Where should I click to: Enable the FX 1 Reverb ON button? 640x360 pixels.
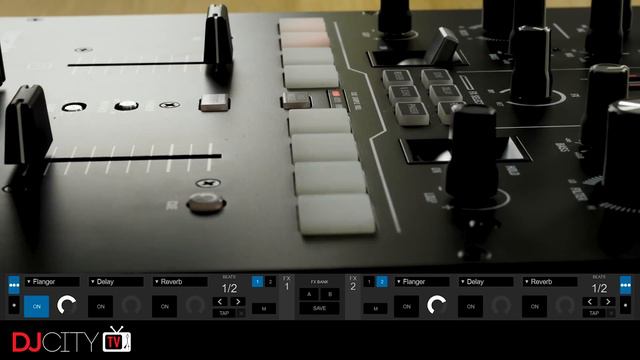[164, 306]
